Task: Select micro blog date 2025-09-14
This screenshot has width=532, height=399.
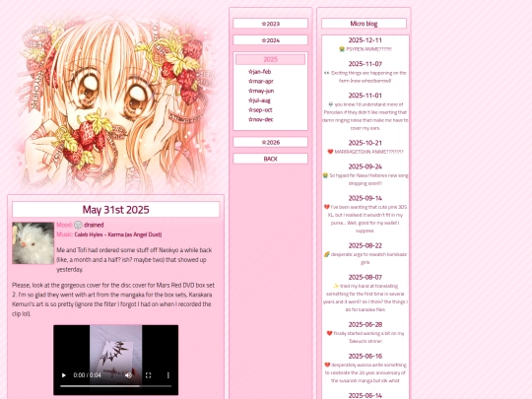Action: pos(366,198)
